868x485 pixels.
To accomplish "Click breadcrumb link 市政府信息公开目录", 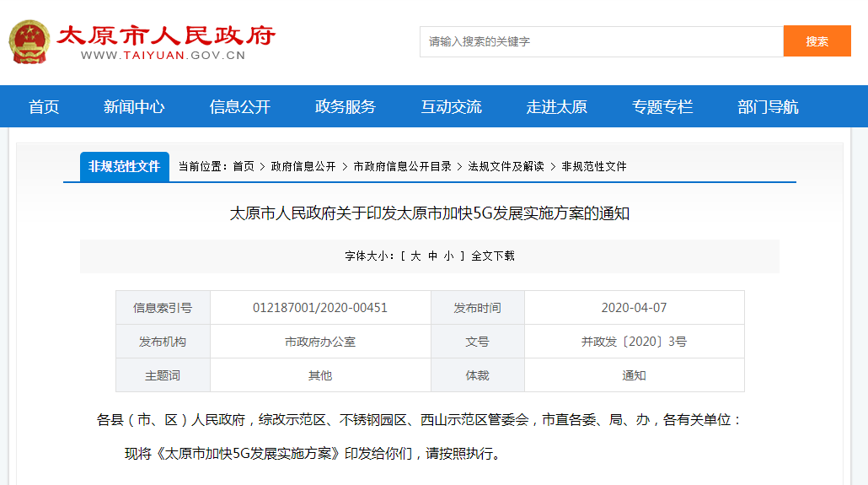I will tap(403, 166).
